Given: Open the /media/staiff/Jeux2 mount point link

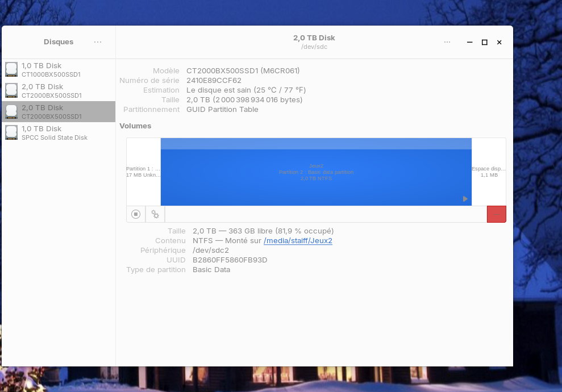Looking at the screenshot, I should [298, 241].
